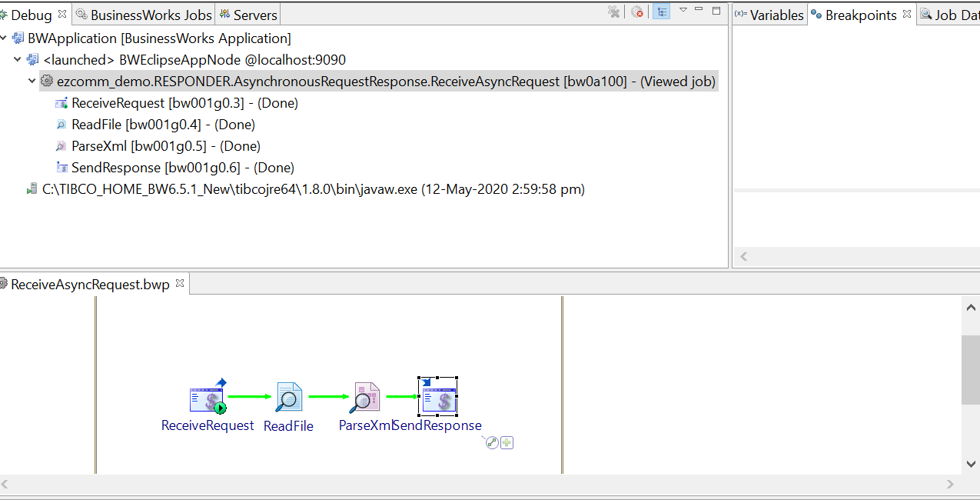Select ReadFile [bw001g0.4] - (Done) row
Image resolution: width=980 pixels, height=500 pixels.
pyautogui.click(x=163, y=124)
